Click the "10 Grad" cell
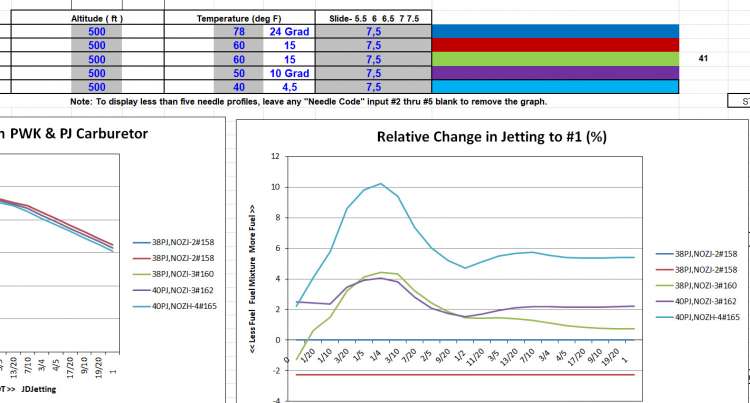 (x=288, y=73)
